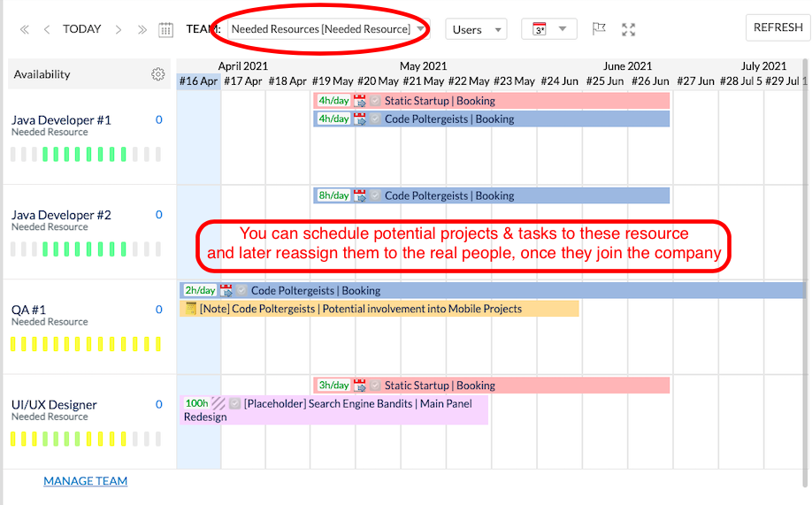Click the flag icon in the toolbar

(599, 29)
